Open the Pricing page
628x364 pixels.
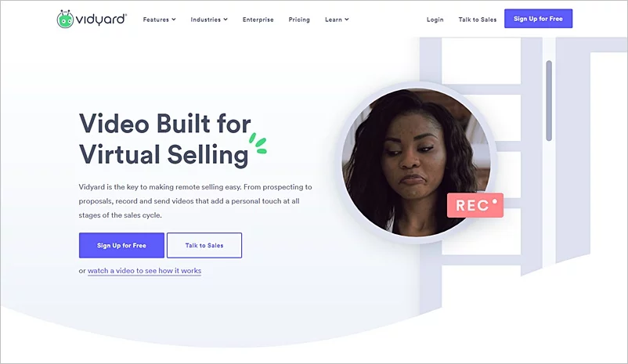click(x=299, y=20)
